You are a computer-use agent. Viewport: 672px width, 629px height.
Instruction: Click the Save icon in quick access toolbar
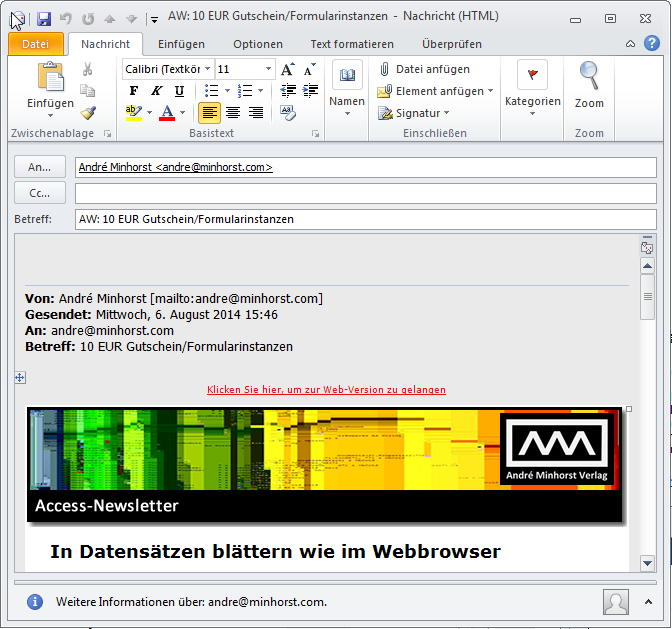[44, 19]
